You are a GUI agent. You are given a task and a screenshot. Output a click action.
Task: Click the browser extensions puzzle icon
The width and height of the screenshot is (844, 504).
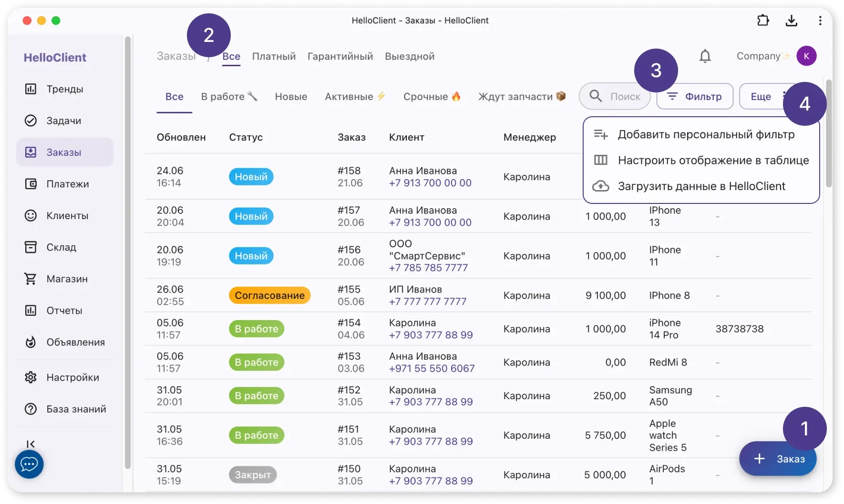pyautogui.click(x=763, y=20)
